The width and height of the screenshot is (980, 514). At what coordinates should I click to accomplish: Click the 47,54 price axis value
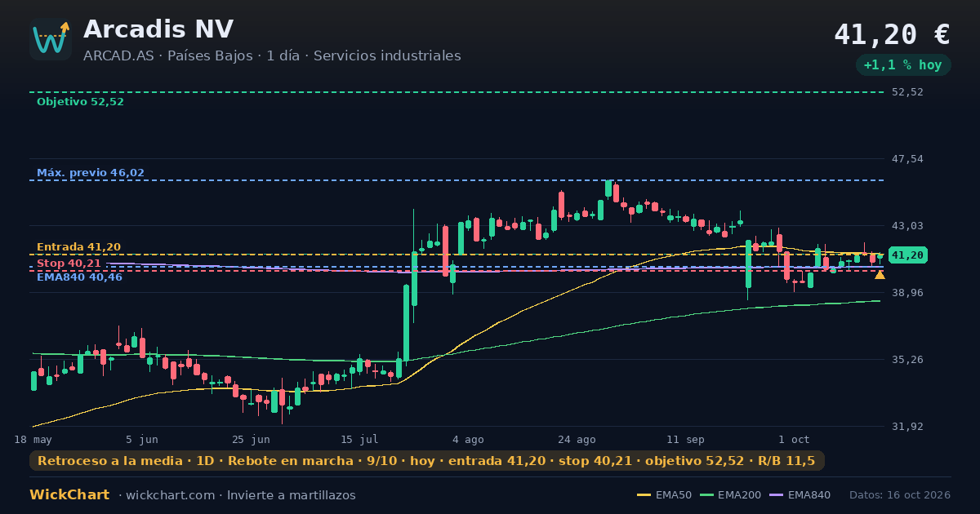point(907,159)
